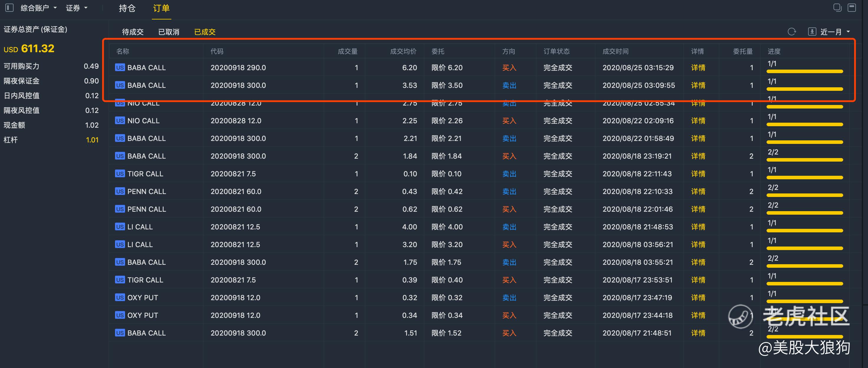
Task: Open 详情 for PENN CALL sold at 0.43
Action: [698, 191]
